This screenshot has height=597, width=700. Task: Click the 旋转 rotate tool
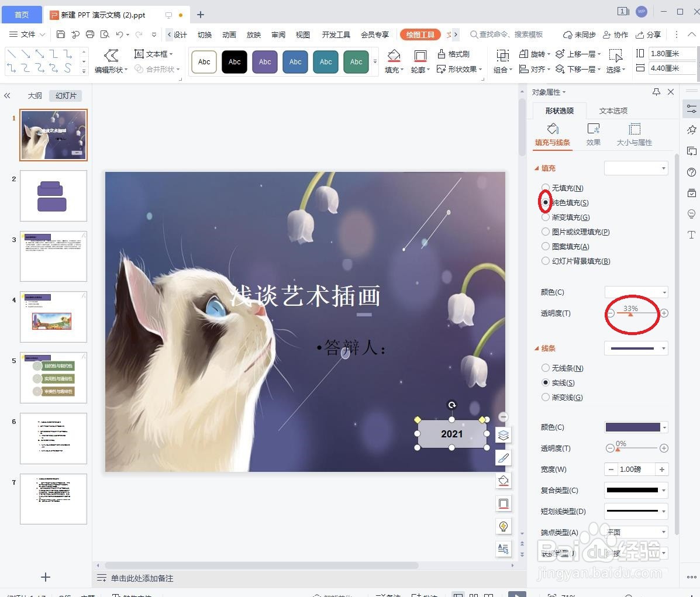535,54
